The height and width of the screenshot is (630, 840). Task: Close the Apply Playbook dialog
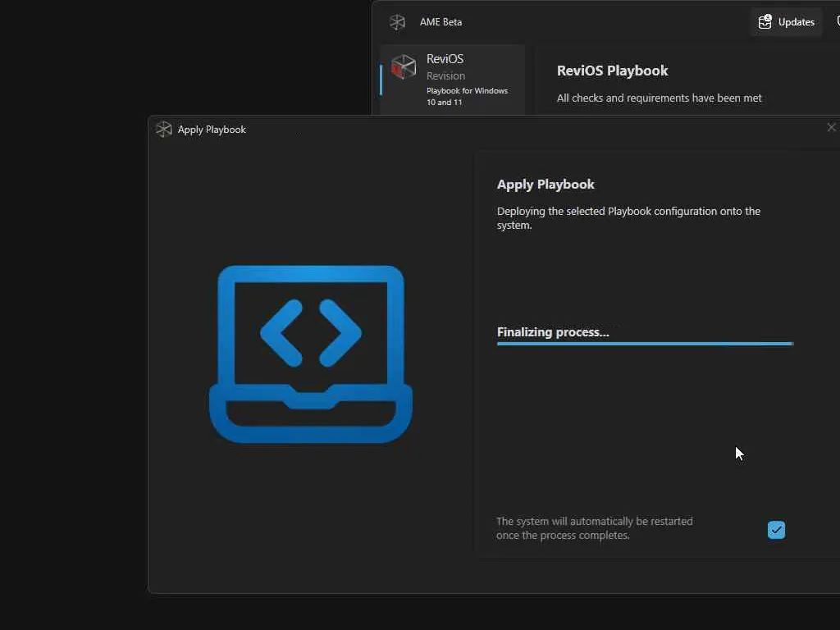coord(831,127)
